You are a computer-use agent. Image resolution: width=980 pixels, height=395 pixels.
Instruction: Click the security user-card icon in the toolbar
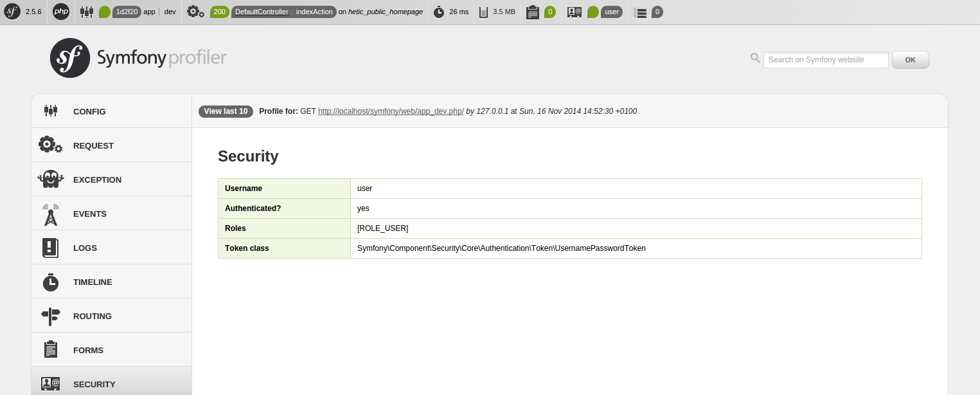tap(575, 12)
